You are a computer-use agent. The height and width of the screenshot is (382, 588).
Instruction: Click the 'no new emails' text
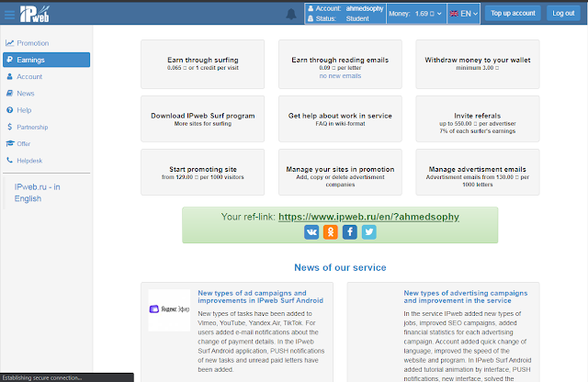[340, 75]
